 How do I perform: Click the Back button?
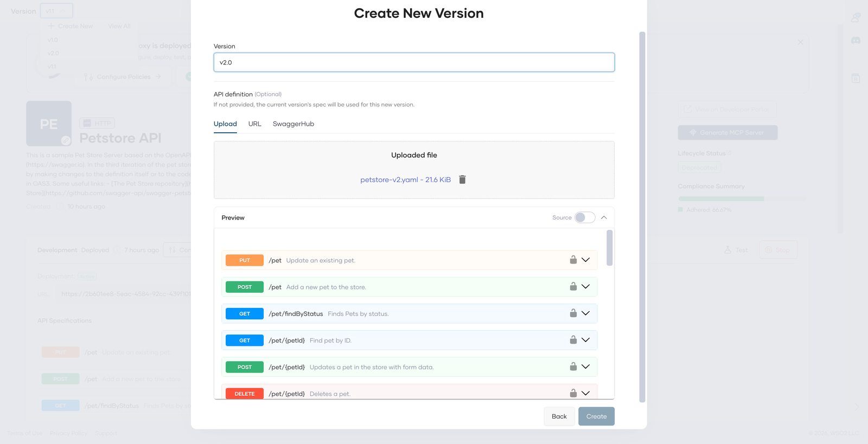[559, 416]
